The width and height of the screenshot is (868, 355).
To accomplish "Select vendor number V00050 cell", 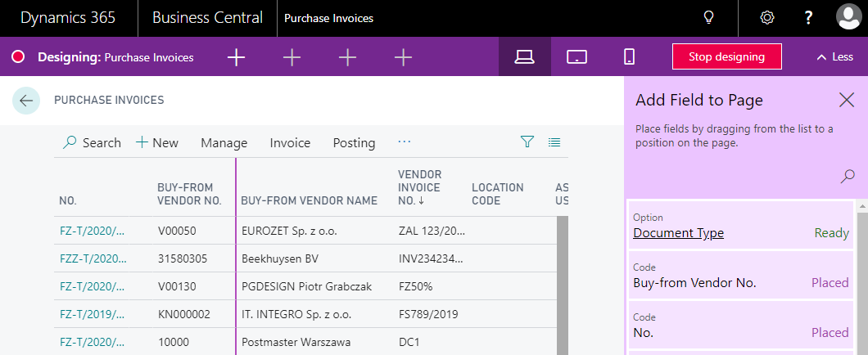I will 177,231.
